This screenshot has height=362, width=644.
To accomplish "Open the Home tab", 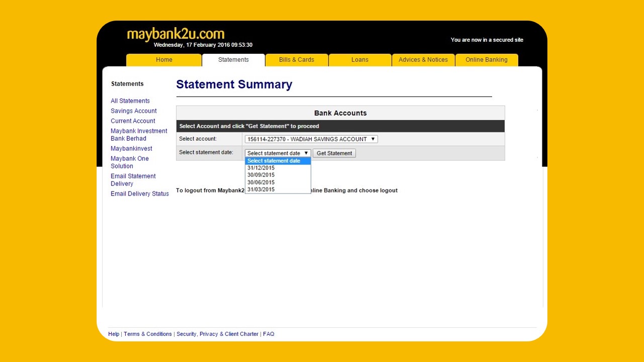I will (164, 60).
